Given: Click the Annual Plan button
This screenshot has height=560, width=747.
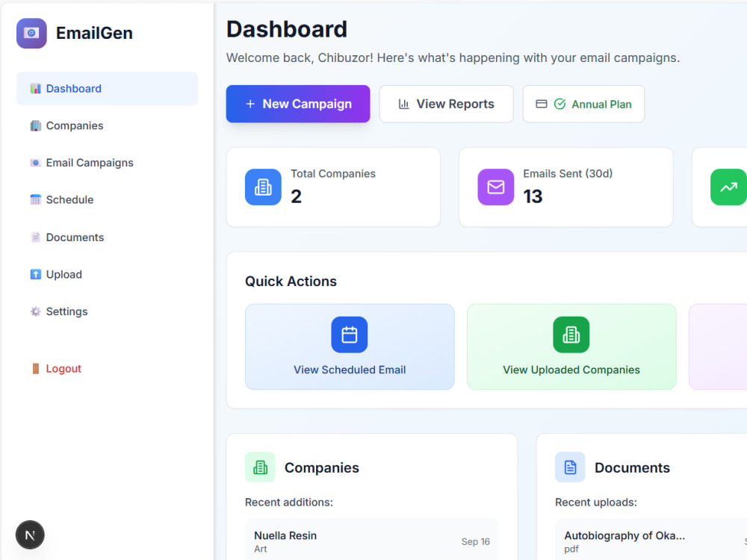Looking at the screenshot, I should [583, 104].
